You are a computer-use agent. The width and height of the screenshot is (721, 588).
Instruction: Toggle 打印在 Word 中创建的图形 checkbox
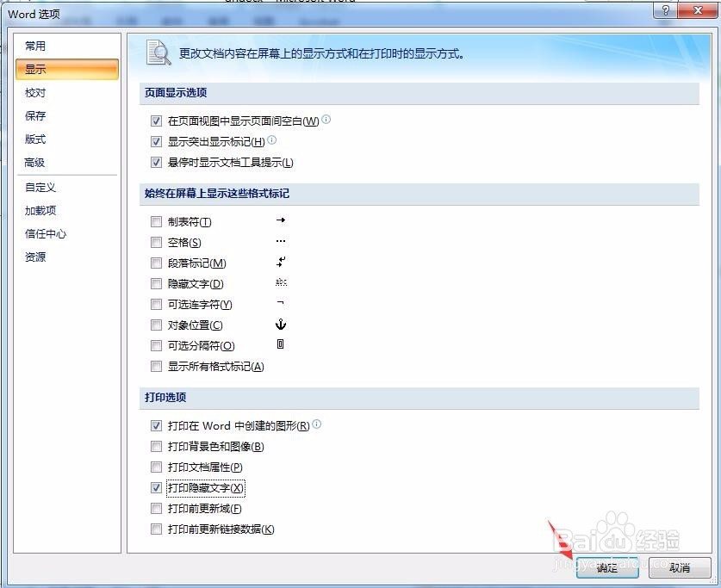tap(156, 426)
